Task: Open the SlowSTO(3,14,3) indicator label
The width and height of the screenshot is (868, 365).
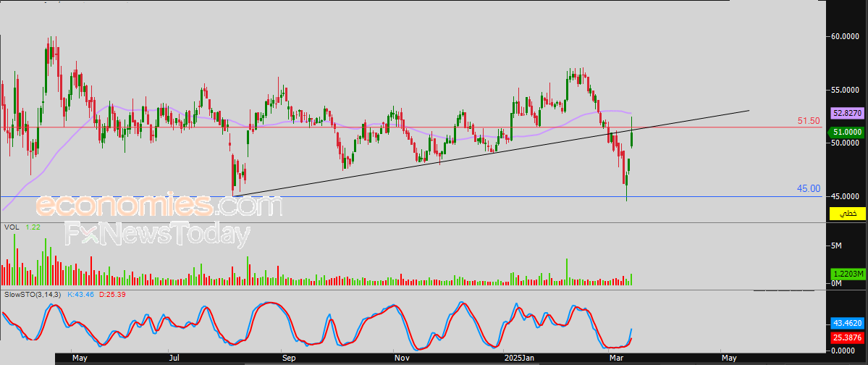Action: [33, 294]
